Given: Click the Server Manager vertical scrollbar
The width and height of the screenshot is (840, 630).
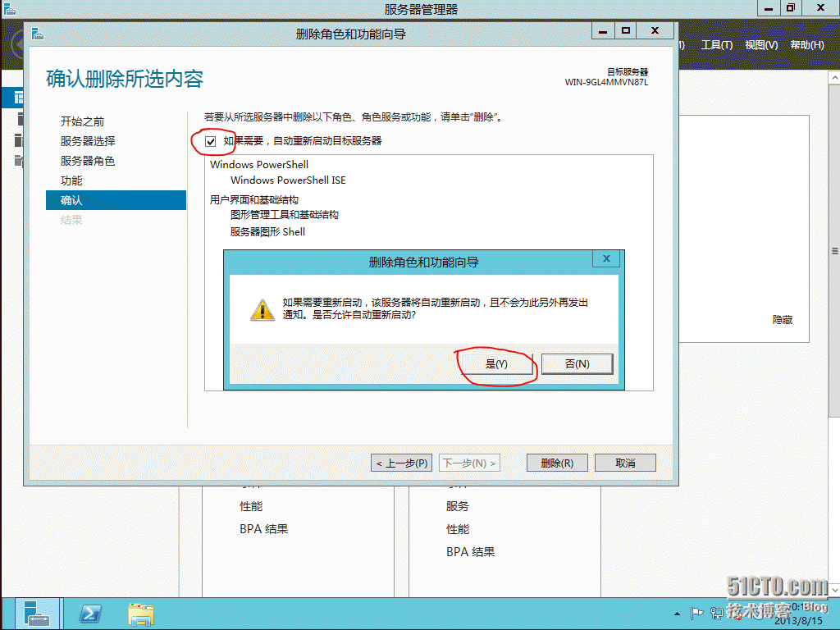Looking at the screenshot, I should coord(834,251).
